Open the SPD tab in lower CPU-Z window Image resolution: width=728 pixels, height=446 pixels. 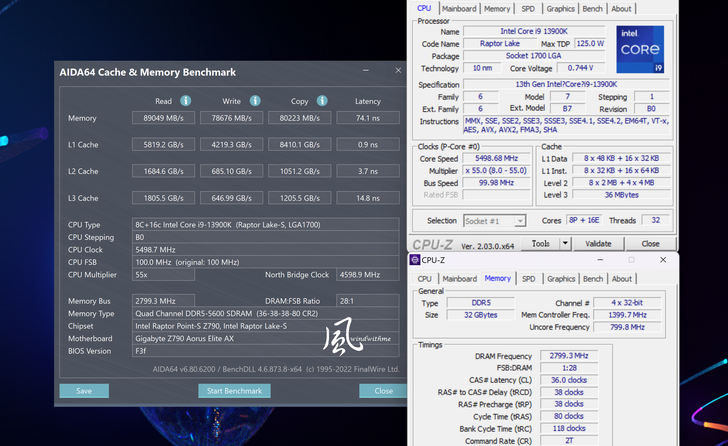(528, 279)
